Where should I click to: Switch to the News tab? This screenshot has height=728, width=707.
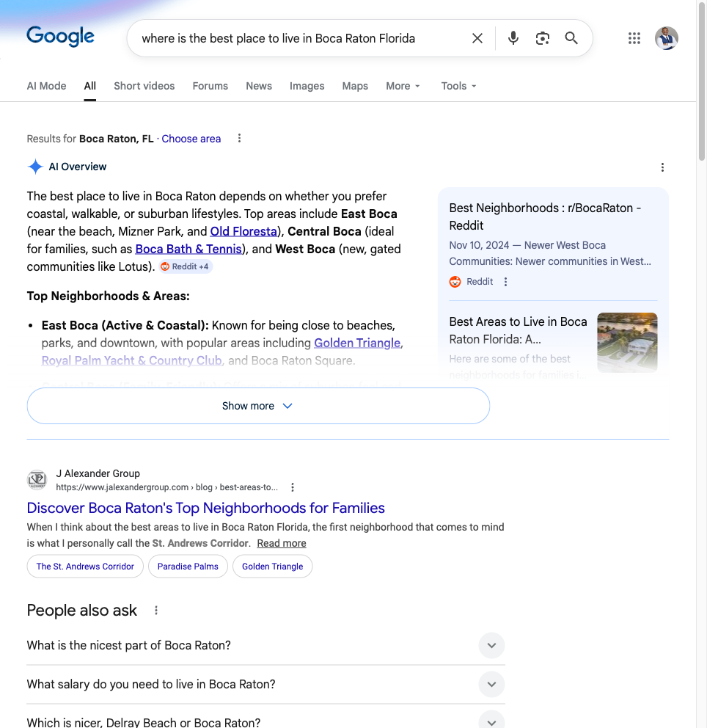tap(258, 86)
